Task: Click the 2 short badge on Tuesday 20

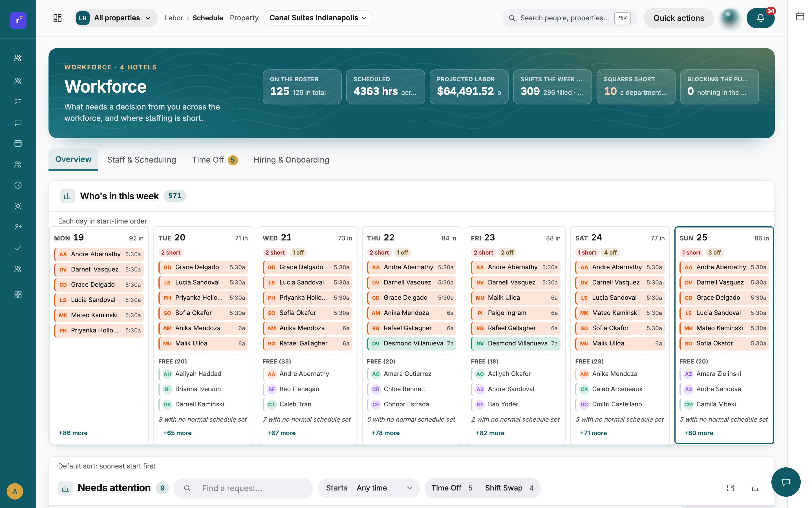Action: 171,253
